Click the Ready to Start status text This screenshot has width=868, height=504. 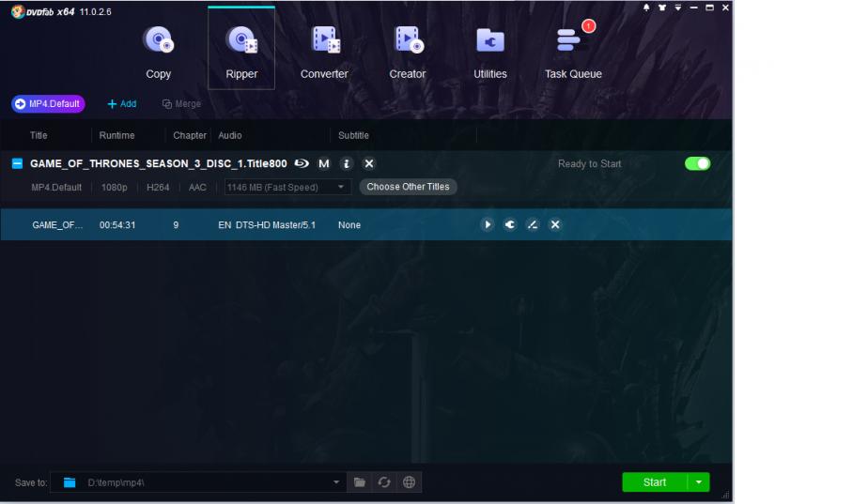click(590, 163)
